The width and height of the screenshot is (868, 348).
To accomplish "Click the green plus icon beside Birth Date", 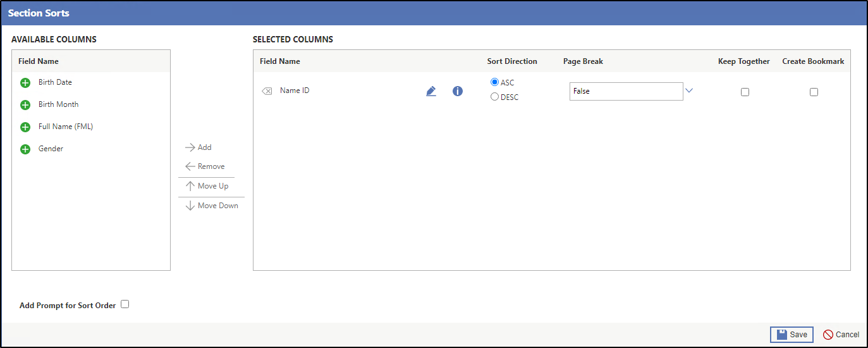I will (25, 83).
